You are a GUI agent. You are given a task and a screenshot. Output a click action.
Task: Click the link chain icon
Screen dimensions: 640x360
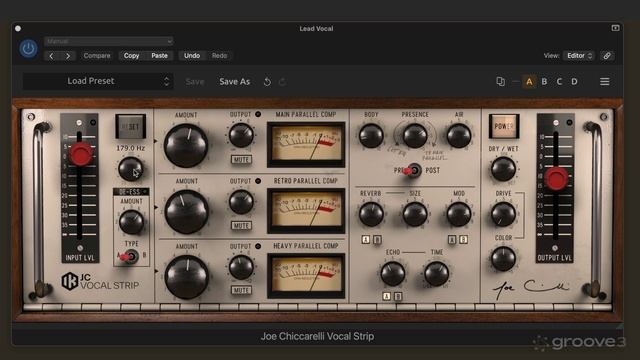tap(607, 56)
